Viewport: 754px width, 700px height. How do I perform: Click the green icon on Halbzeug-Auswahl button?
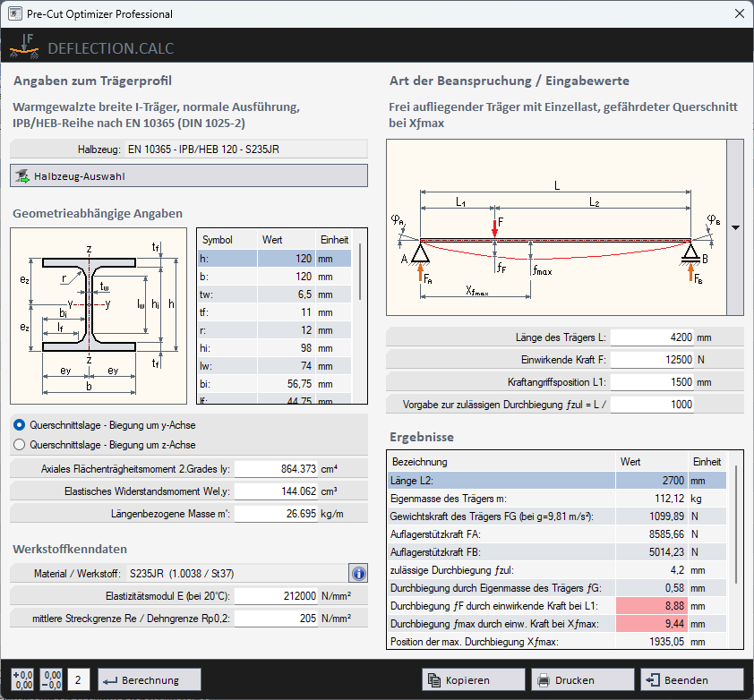pos(22,175)
